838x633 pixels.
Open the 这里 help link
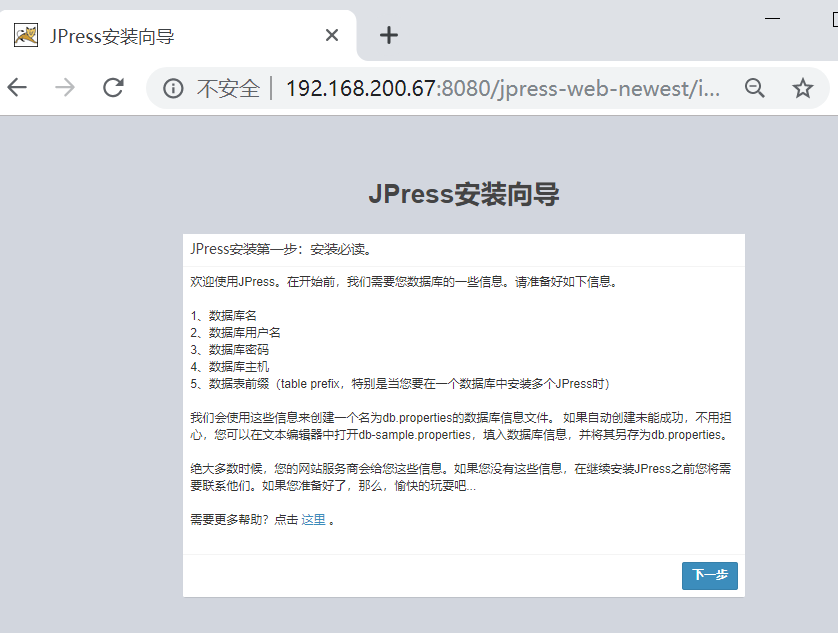(x=313, y=520)
